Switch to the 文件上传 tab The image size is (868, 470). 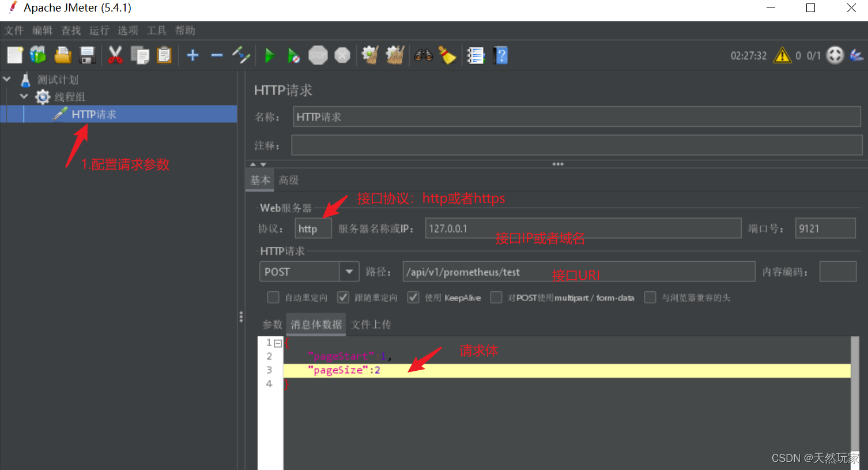pos(371,324)
